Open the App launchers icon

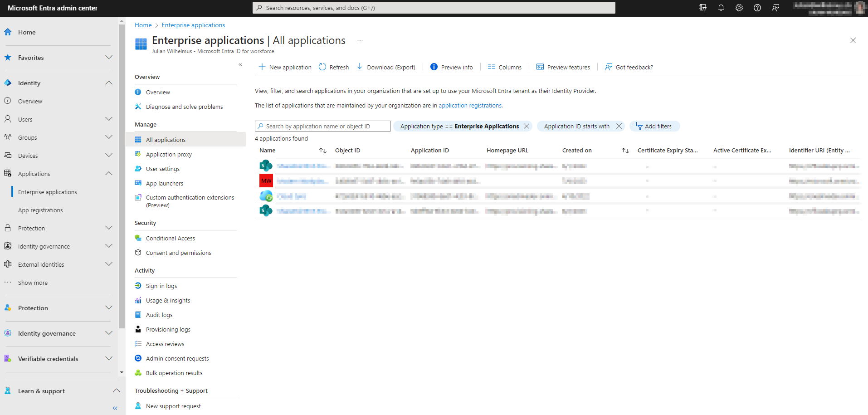pyautogui.click(x=138, y=183)
